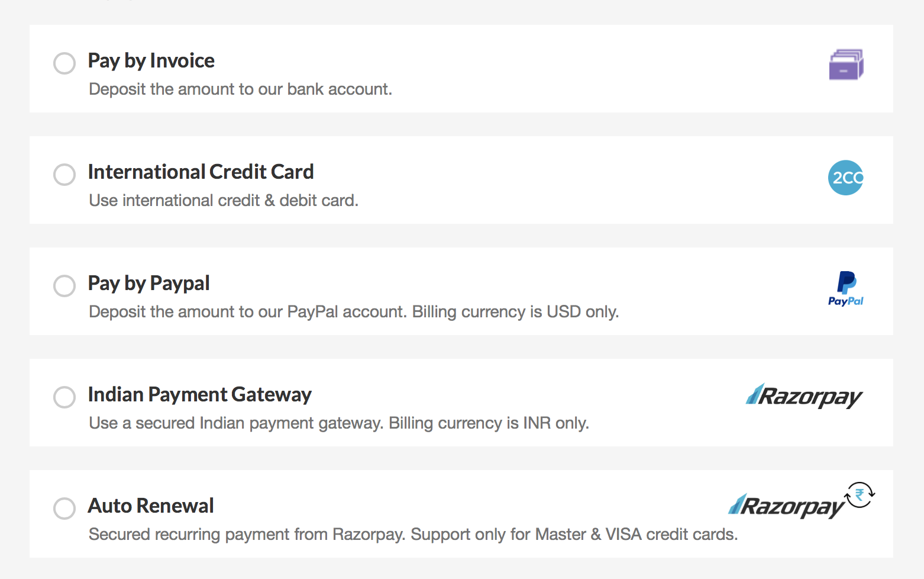The width and height of the screenshot is (924, 579).
Task: Select the International Credit Card radio button
Action: (64, 175)
